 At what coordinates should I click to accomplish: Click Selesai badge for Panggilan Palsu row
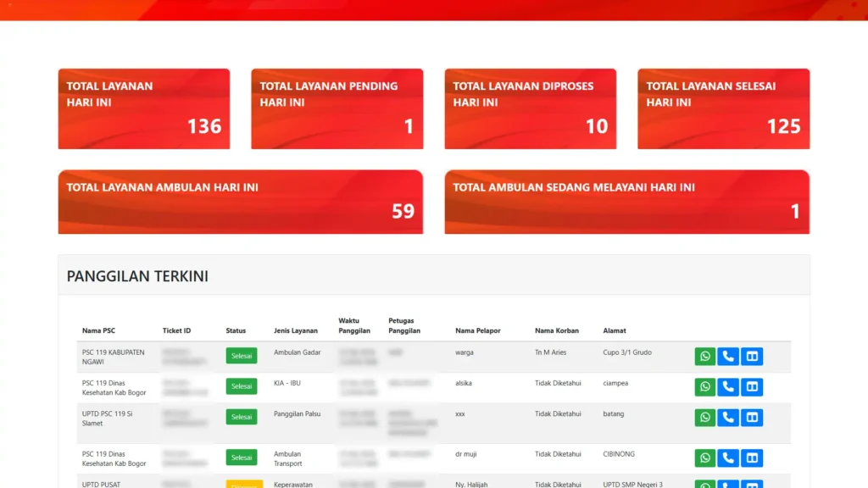click(x=242, y=417)
